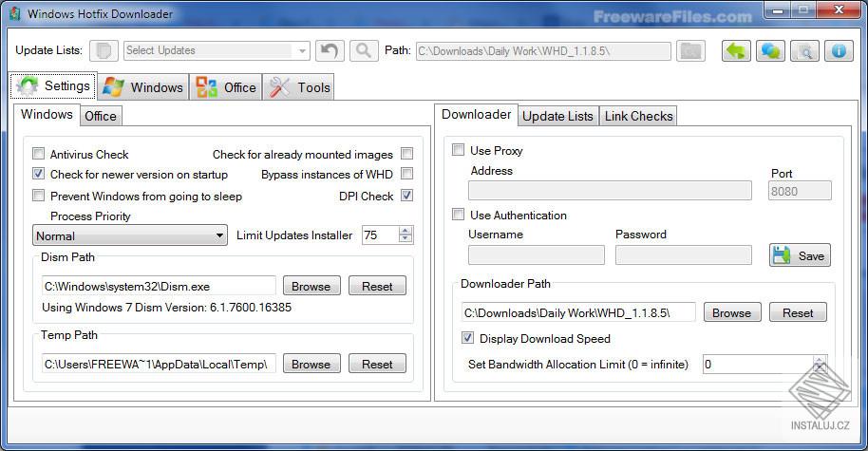Select the Downloader sub-tab
868x451 pixels.
(x=476, y=115)
